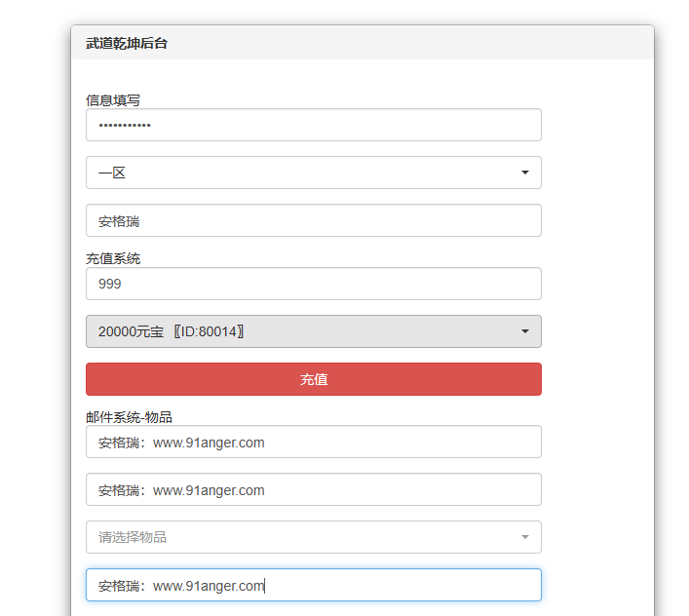Focus the 安格瑞 name input field
689x616 pixels.
point(313,220)
